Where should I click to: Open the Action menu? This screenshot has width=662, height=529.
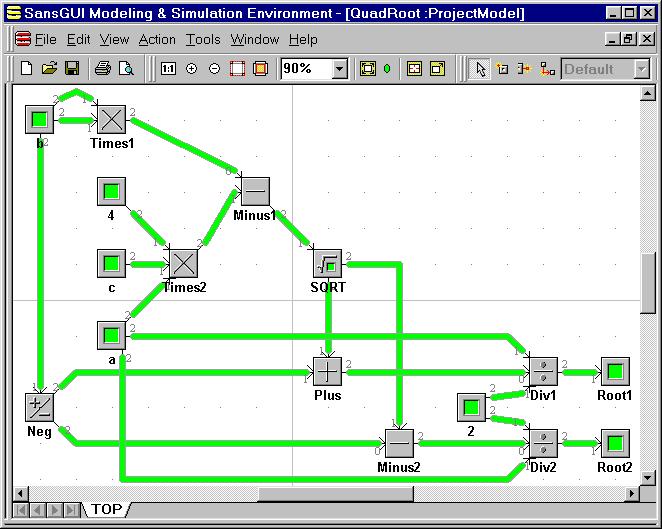click(157, 40)
